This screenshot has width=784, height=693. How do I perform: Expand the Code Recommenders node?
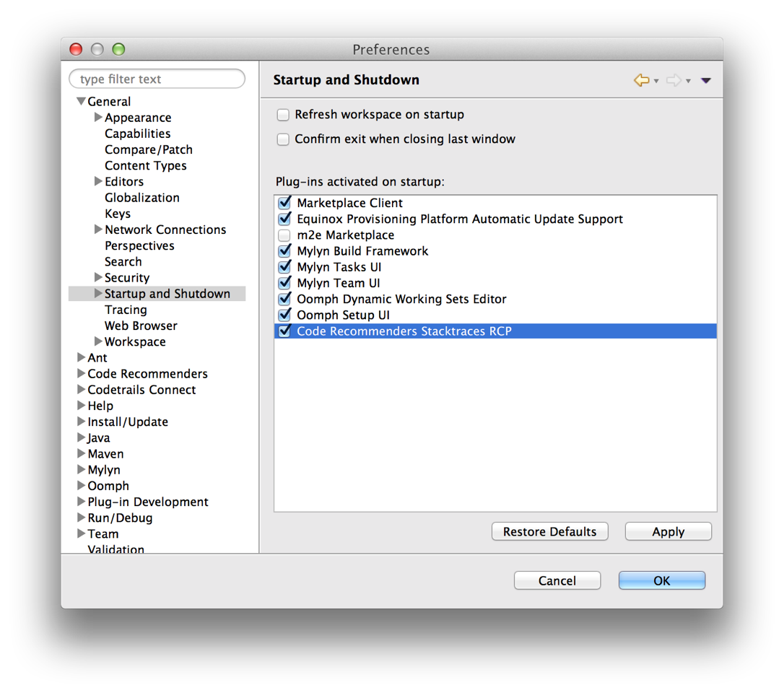click(81, 373)
